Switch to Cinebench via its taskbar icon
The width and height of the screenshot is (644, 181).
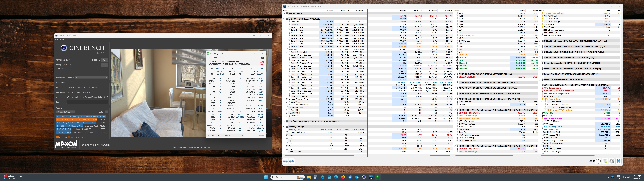click(x=364, y=177)
